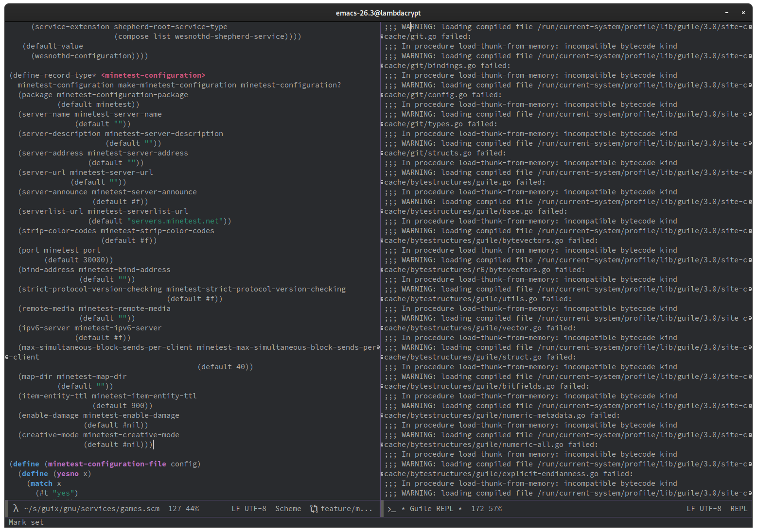757x532 pixels.
Task: Open the feature/m... branch version control menu
Action: point(346,509)
